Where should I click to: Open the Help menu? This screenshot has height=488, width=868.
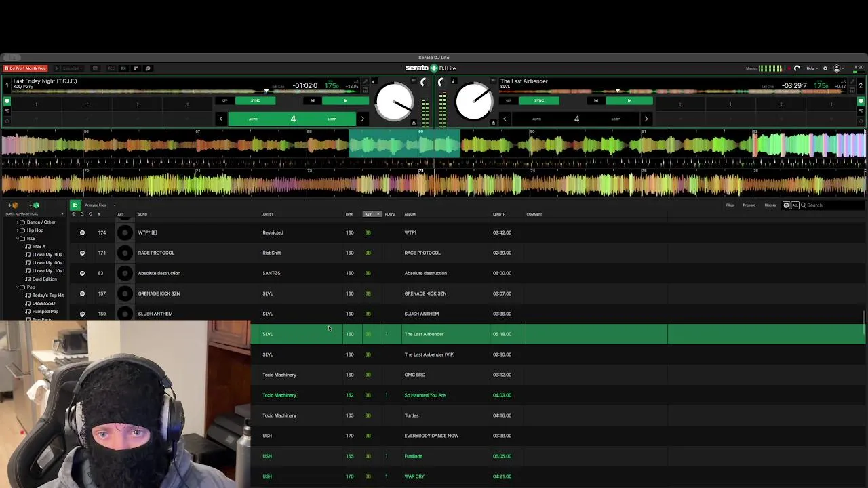pos(812,68)
